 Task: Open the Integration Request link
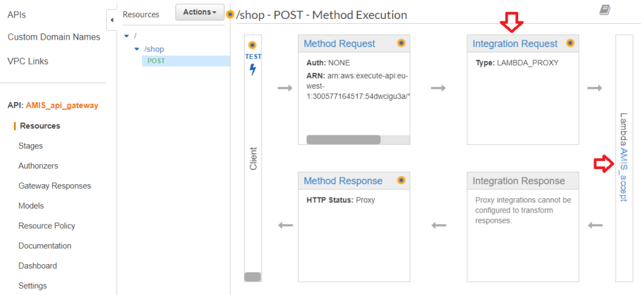click(x=514, y=44)
